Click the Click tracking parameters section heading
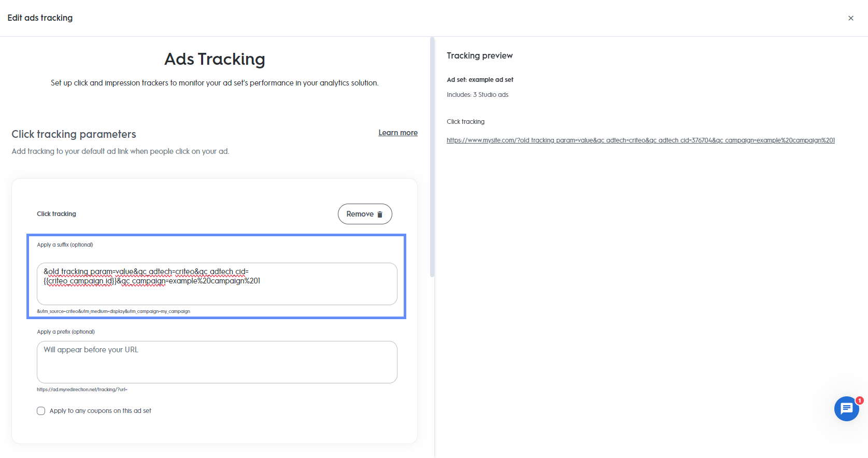This screenshot has height=458, width=868. (74, 134)
